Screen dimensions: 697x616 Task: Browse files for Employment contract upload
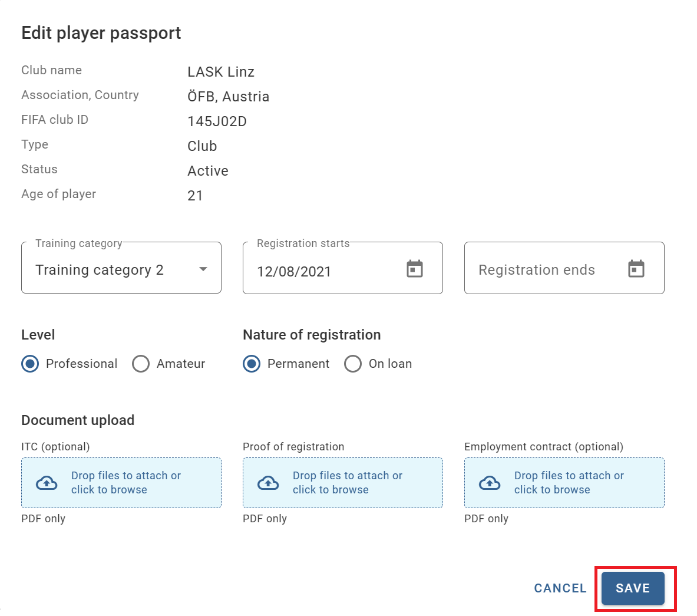(x=564, y=483)
